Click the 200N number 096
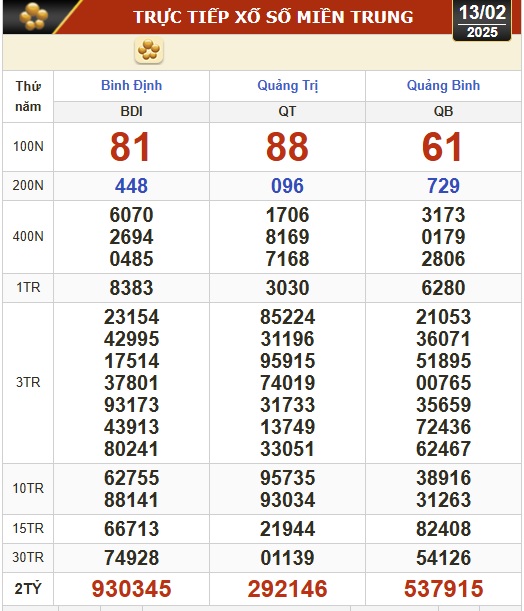 [x=288, y=185]
